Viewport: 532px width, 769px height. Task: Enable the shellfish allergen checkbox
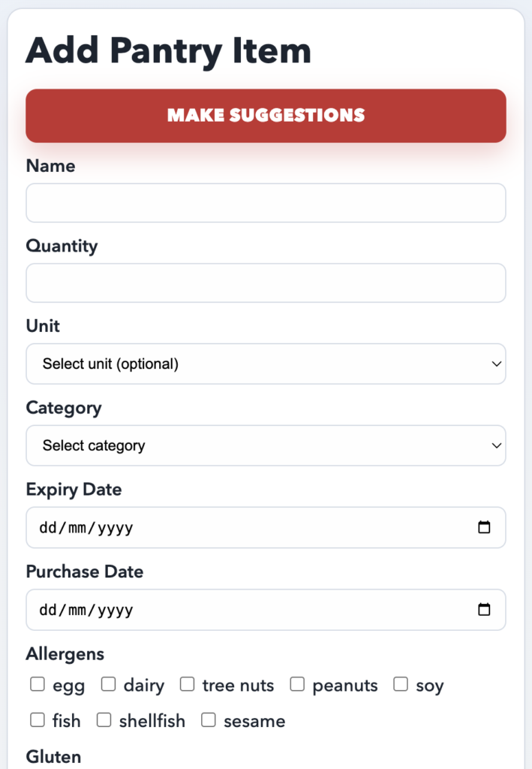[104, 719]
